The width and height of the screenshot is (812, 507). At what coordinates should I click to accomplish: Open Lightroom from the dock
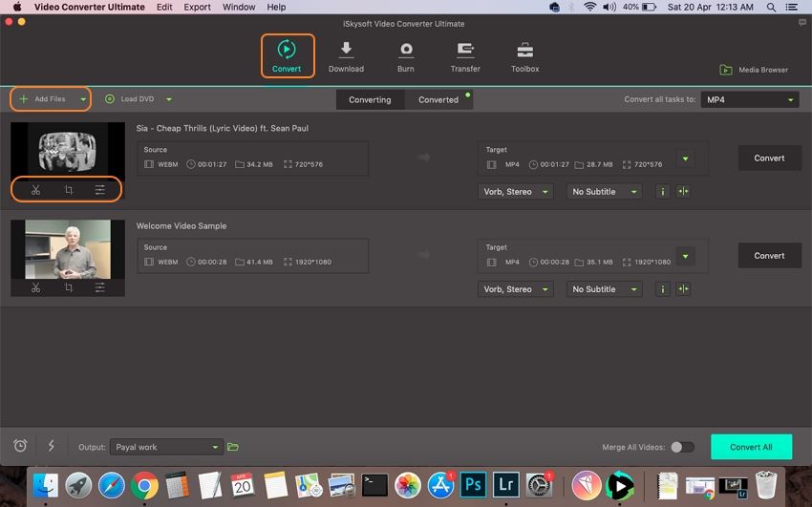(505, 485)
